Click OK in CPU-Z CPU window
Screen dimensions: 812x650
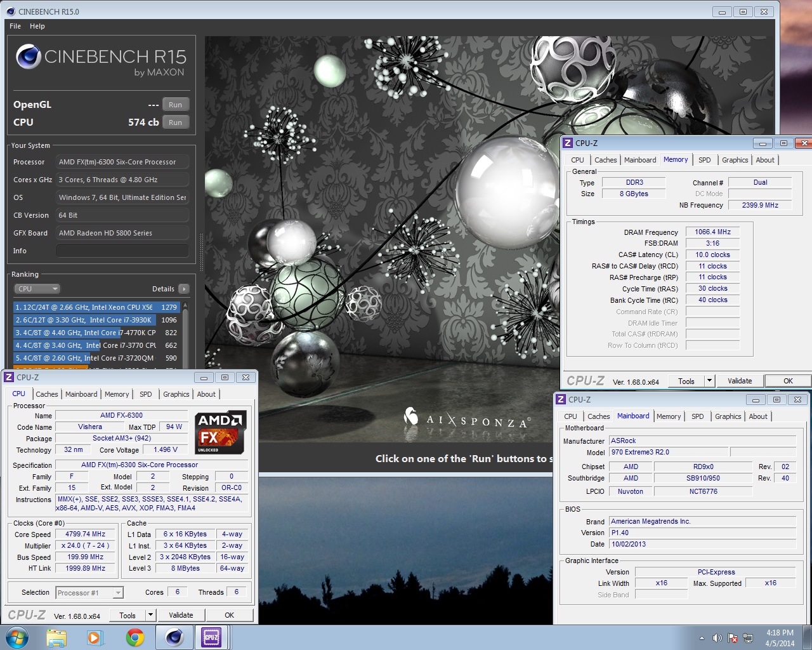(230, 615)
